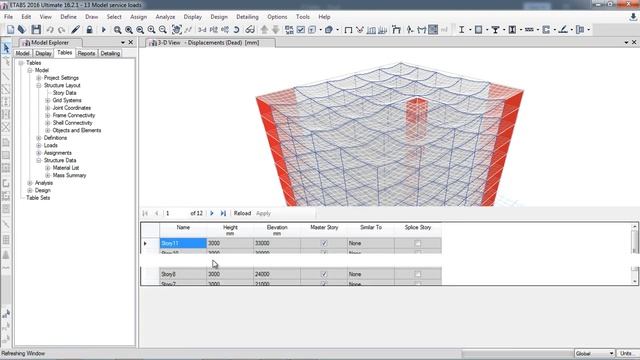The width and height of the screenshot is (640, 360).
Task: Select the Story11 name cell
Action: click(x=183, y=243)
